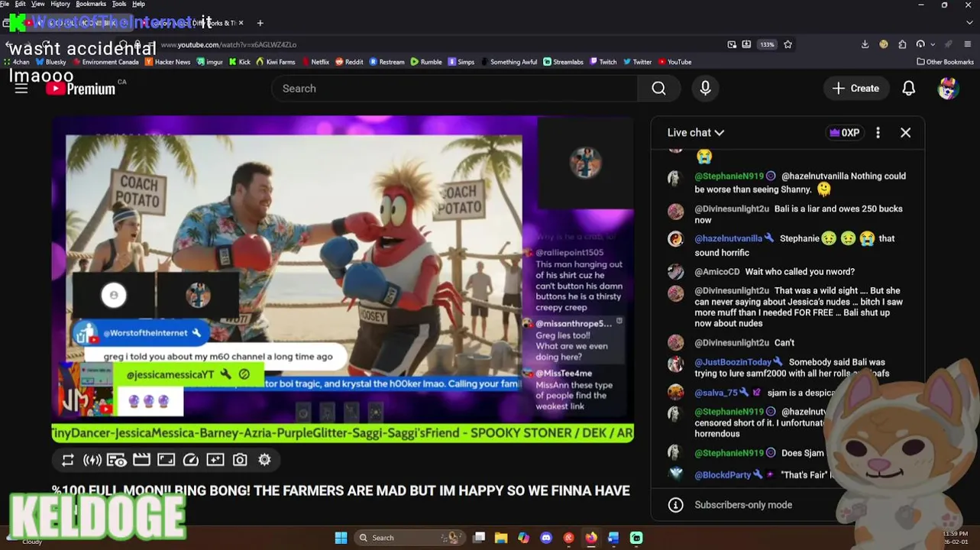Open the live chat three-dot options menu
Screen dimensions: 980x550
[878, 133]
